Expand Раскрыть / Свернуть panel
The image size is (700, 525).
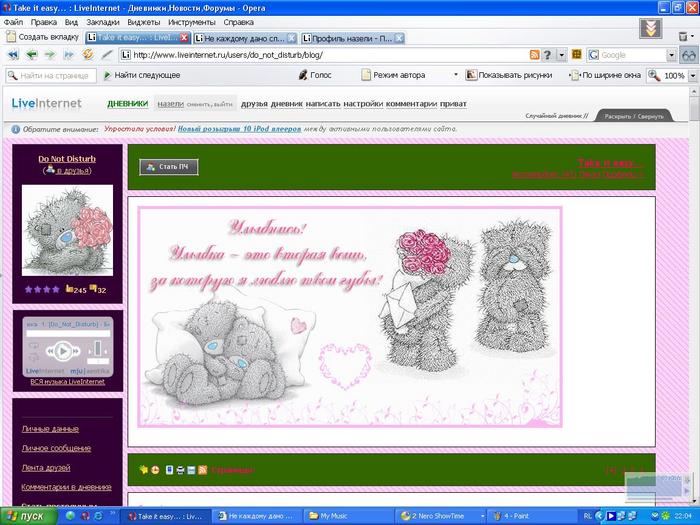[x=634, y=116]
